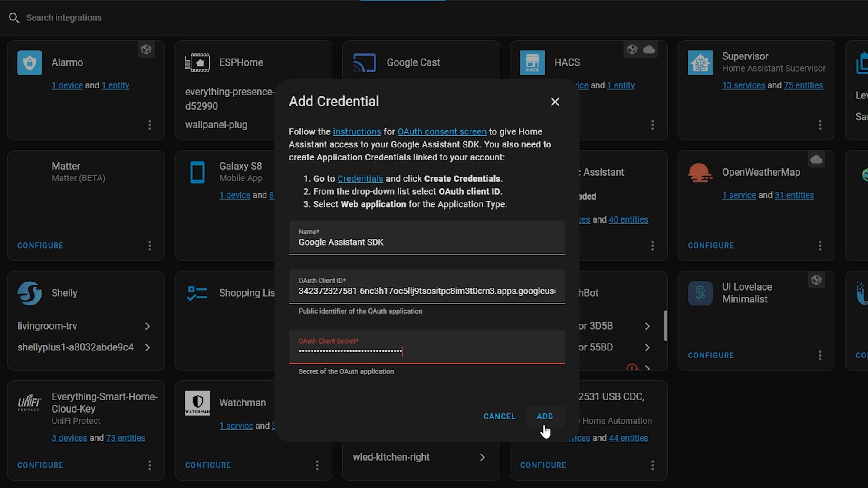Click the OAuth Client Secret field

[x=427, y=347]
